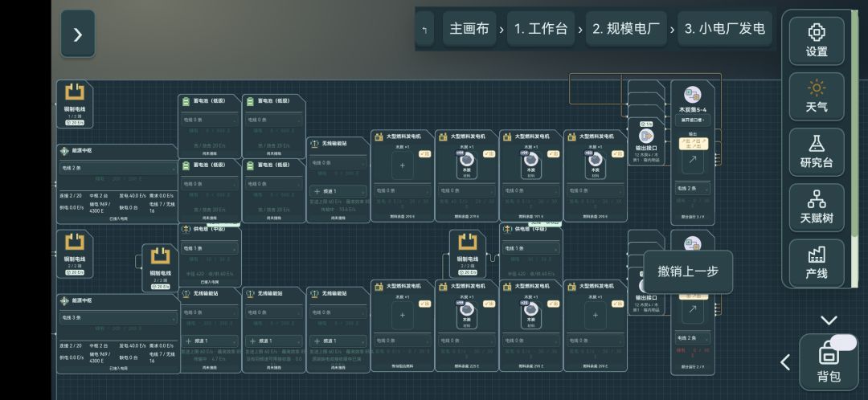Open the 天气 weather panel
Viewport: 868px width, 400px height.
tap(817, 96)
